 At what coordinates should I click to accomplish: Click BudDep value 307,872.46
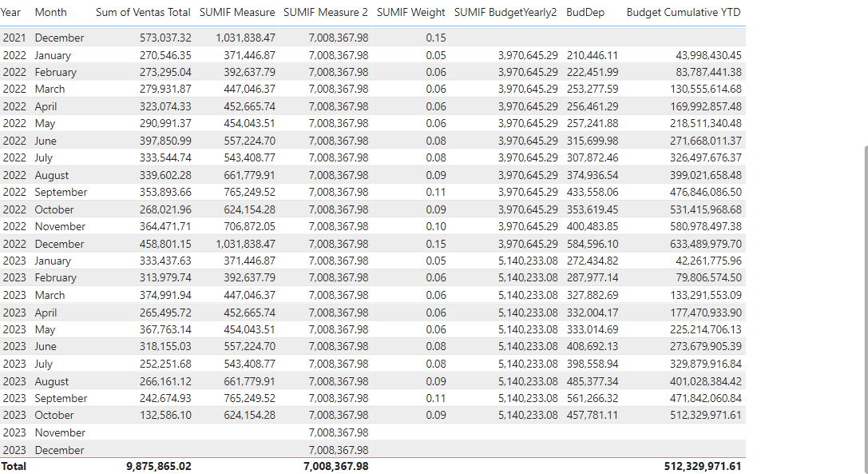point(593,157)
